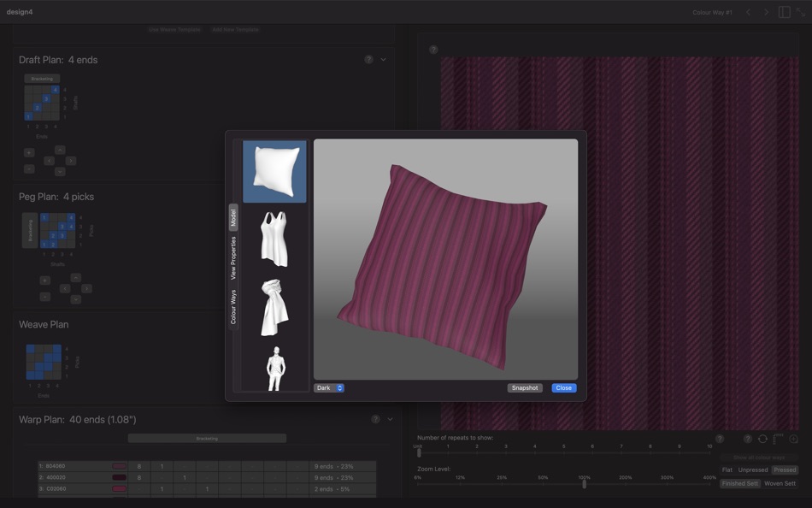Click vertical Bracketing button in Peg Plan
This screenshot has height=508, width=812.
click(x=30, y=230)
